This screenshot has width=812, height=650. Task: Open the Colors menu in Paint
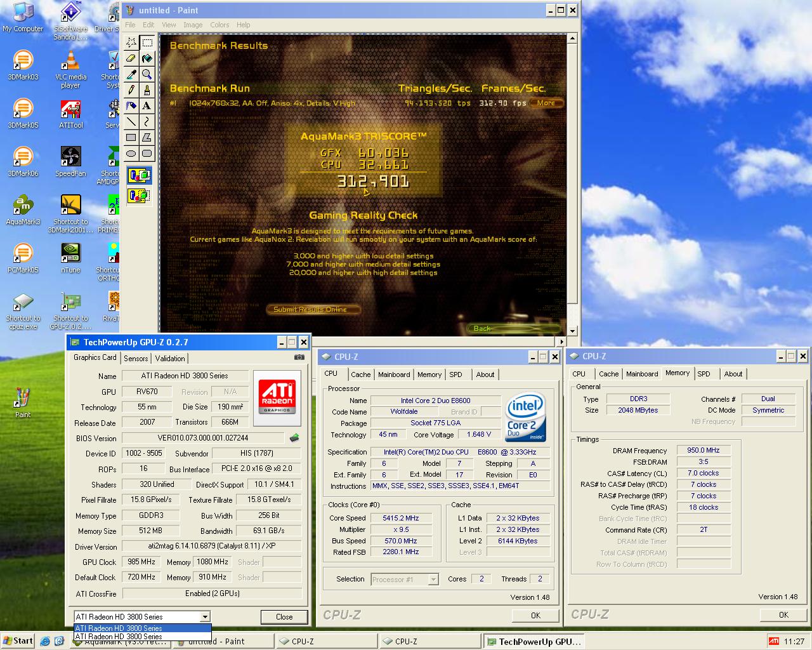[219, 25]
